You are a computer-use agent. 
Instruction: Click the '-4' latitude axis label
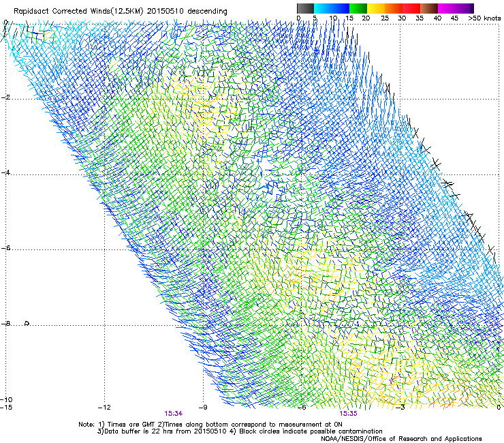click(x=5, y=172)
